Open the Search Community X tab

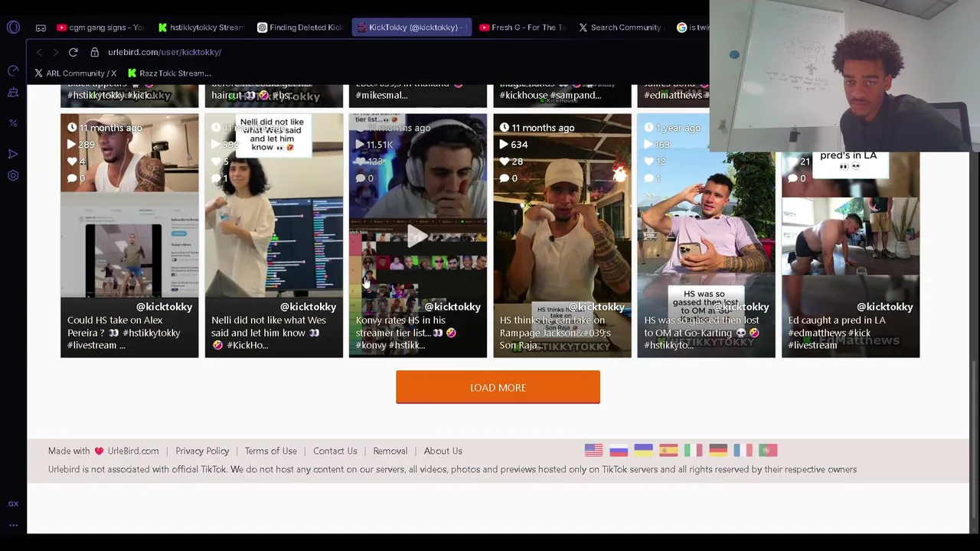point(620,28)
